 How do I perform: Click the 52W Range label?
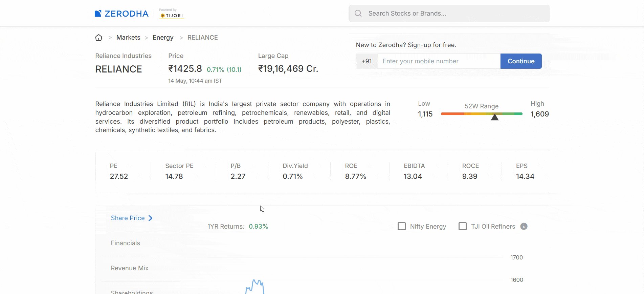pos(482,106)
